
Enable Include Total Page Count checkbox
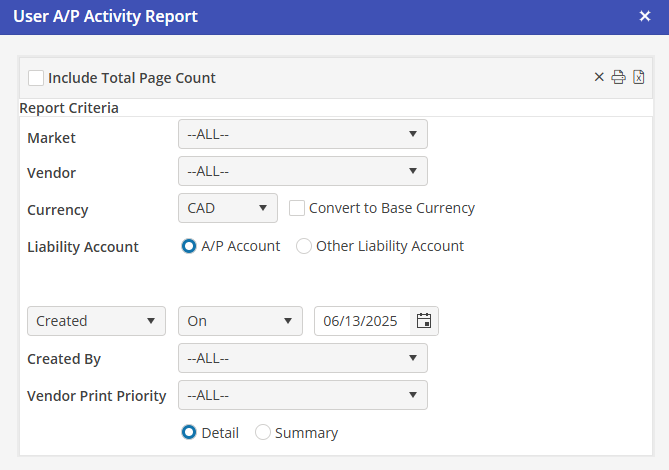tap(36, 78)
